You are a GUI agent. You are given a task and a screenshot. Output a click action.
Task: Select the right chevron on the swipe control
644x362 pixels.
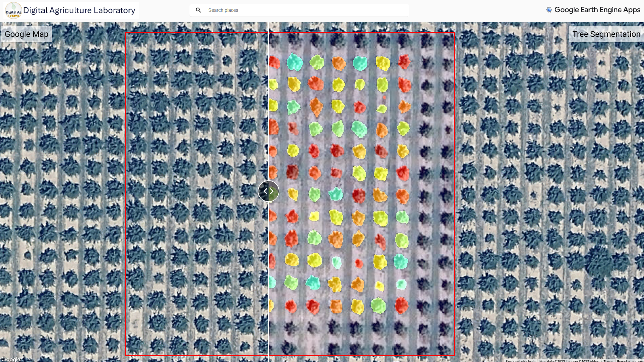(x=272, y=191)
